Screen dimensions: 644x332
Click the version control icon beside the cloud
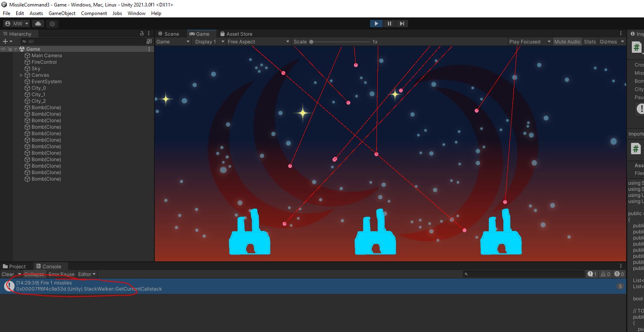click(x=52, y=24)
